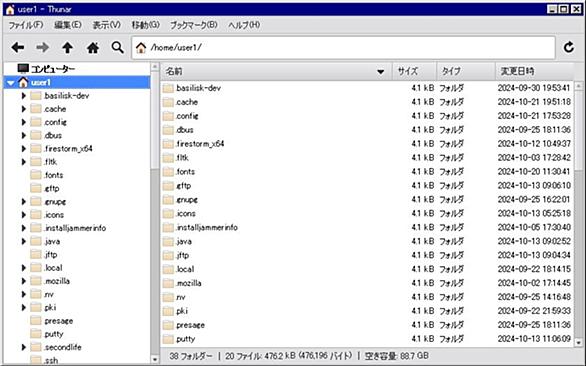586x366 pixels.
Task: Click the .config folder icon in file list
Action: [168, 116]
